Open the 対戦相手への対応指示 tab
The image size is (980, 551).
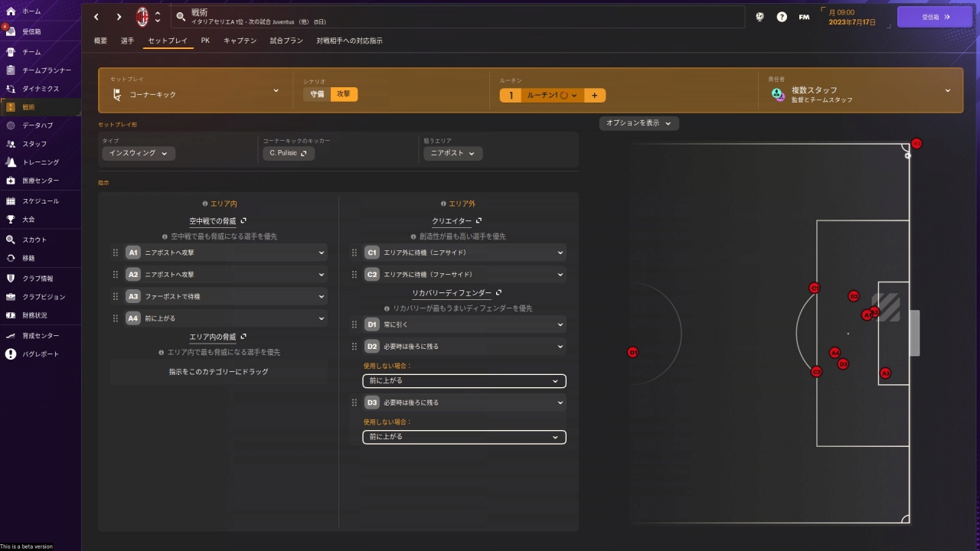pyautogui.click(x=349, y=41)
